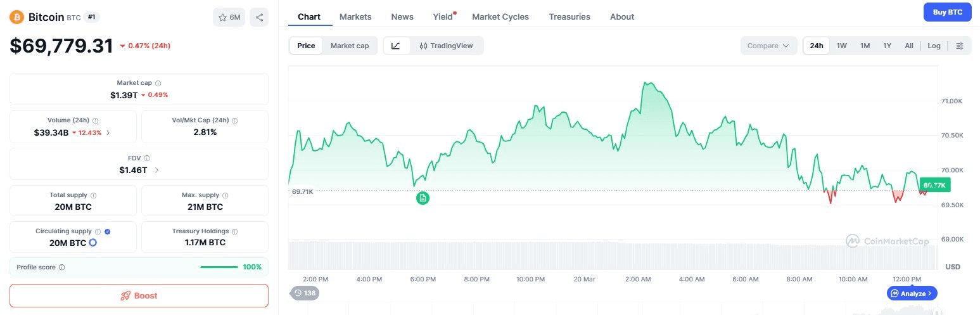Click the FDV info icon
The image size is (980, 315).
tap(146, 158)
